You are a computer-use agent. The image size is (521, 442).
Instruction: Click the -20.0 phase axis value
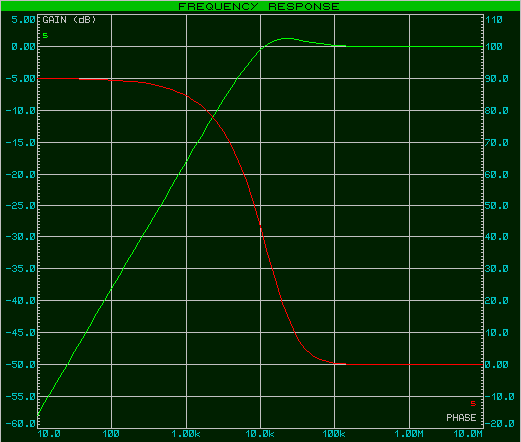[499, 424]
